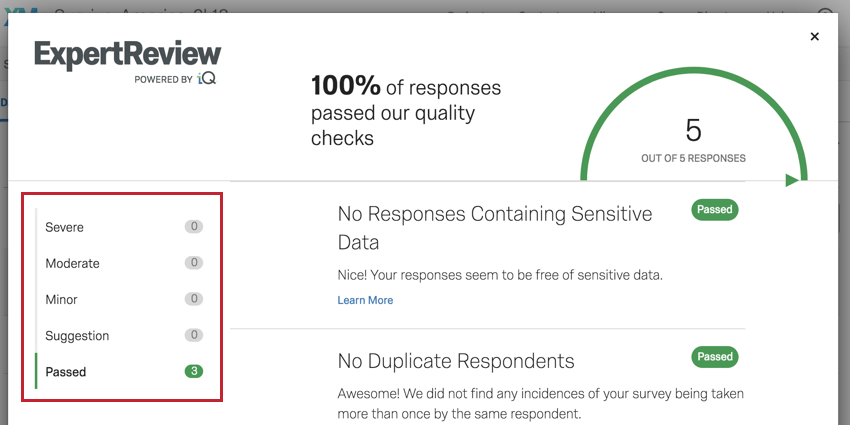
Task: Switch to the Moderate category
Action: click(72, 263)
